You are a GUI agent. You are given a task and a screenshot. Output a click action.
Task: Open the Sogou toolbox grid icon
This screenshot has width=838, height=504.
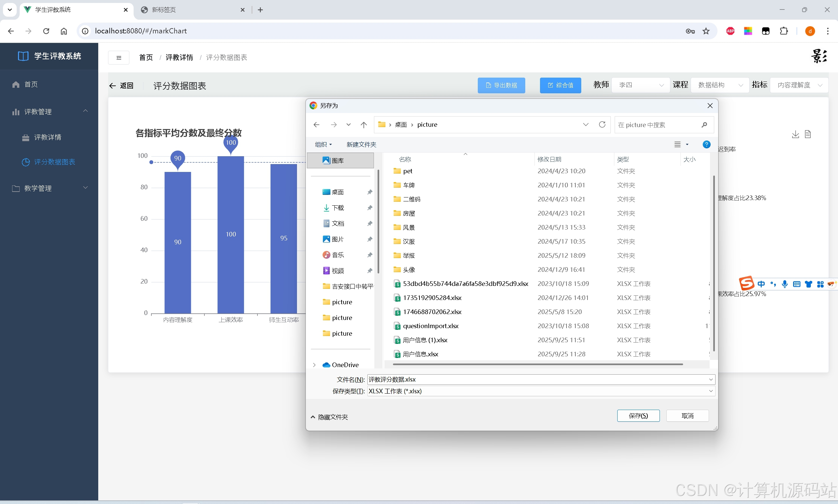[x=820, y=284]
